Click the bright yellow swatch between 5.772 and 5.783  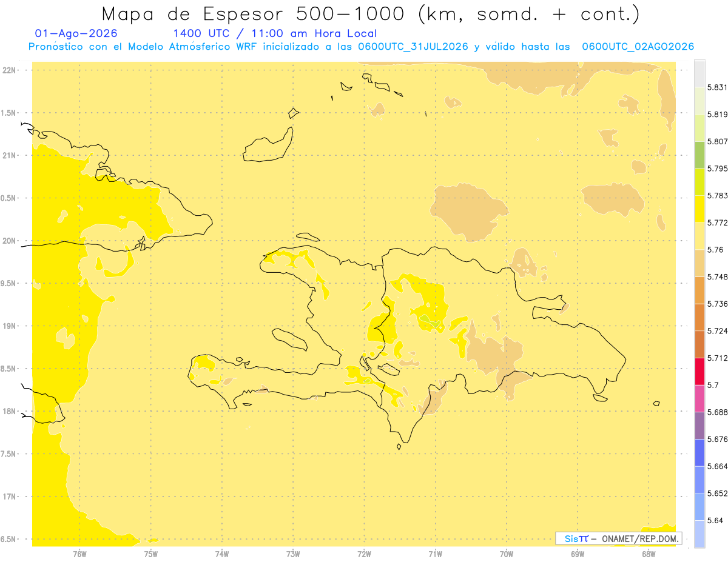[700, 209]
